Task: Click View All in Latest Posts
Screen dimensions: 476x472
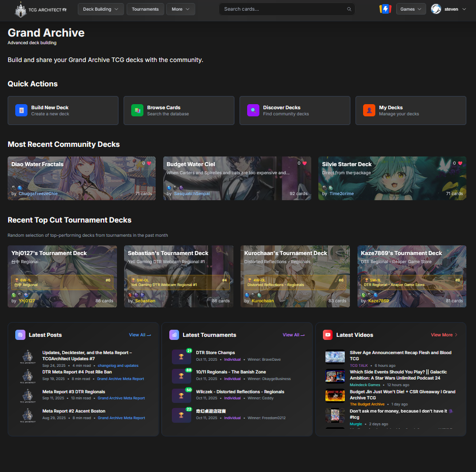Action: click(x=139, y=335)
